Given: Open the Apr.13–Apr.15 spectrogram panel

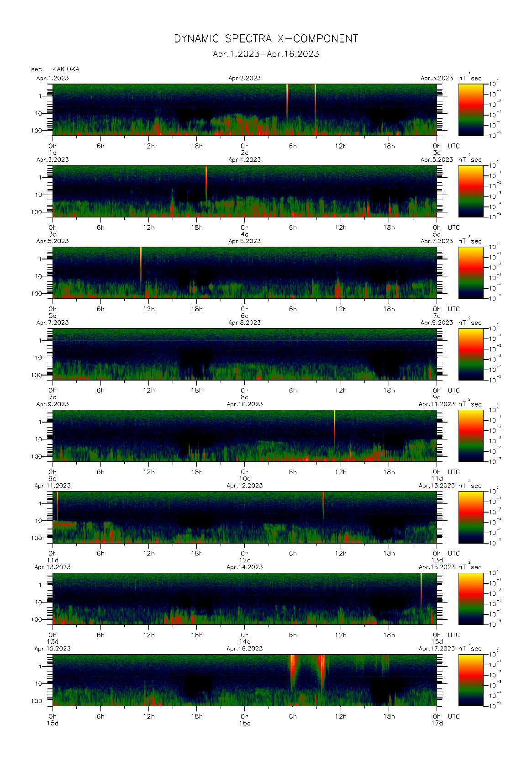Looking at the screenshot, I should click(245, 598).
